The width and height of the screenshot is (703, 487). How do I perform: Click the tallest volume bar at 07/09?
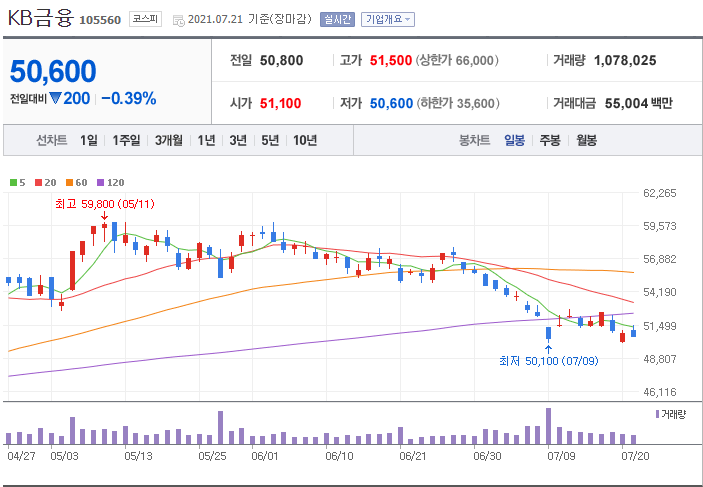548,426
